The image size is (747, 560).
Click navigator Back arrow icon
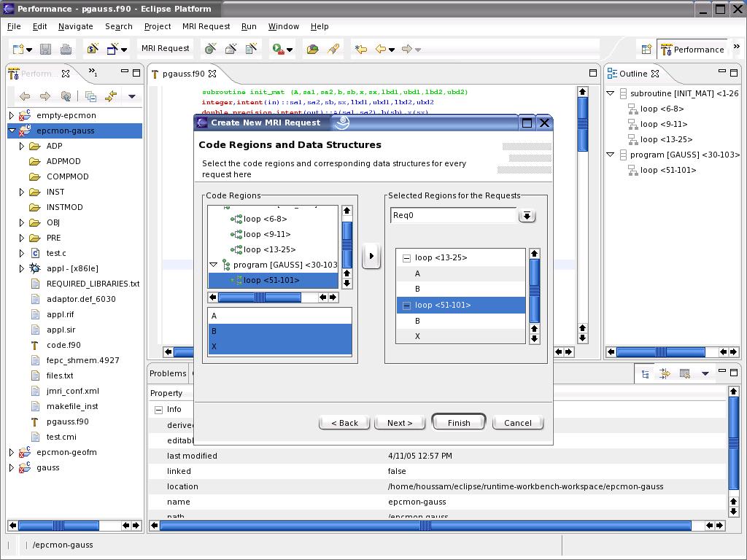pos(25,96)
